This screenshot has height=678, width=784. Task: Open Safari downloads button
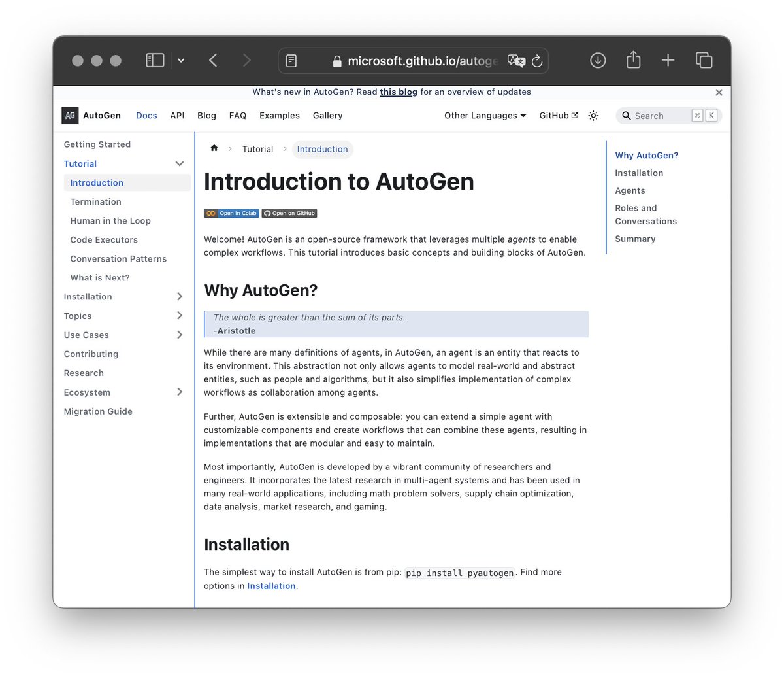pyautogui.click(x=598, y=60)
